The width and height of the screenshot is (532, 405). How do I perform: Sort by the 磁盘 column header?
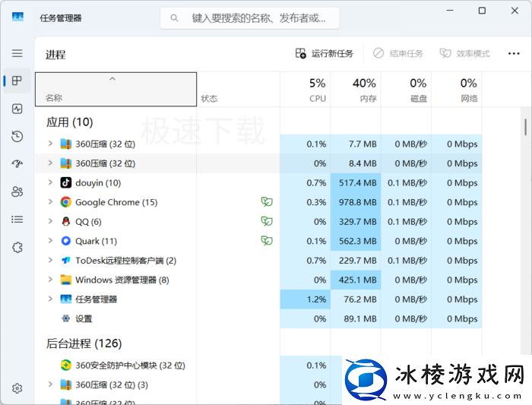tap(406, 89)
